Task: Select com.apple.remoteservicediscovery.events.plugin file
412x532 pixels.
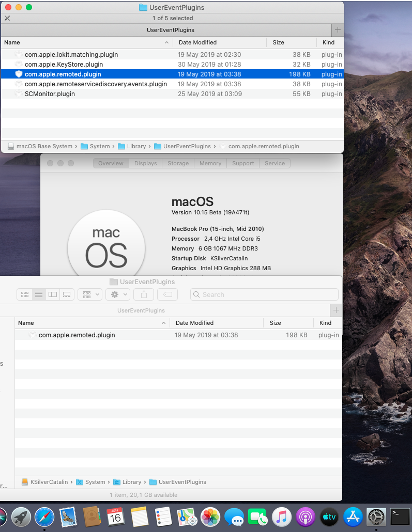Action: [172, 84]
